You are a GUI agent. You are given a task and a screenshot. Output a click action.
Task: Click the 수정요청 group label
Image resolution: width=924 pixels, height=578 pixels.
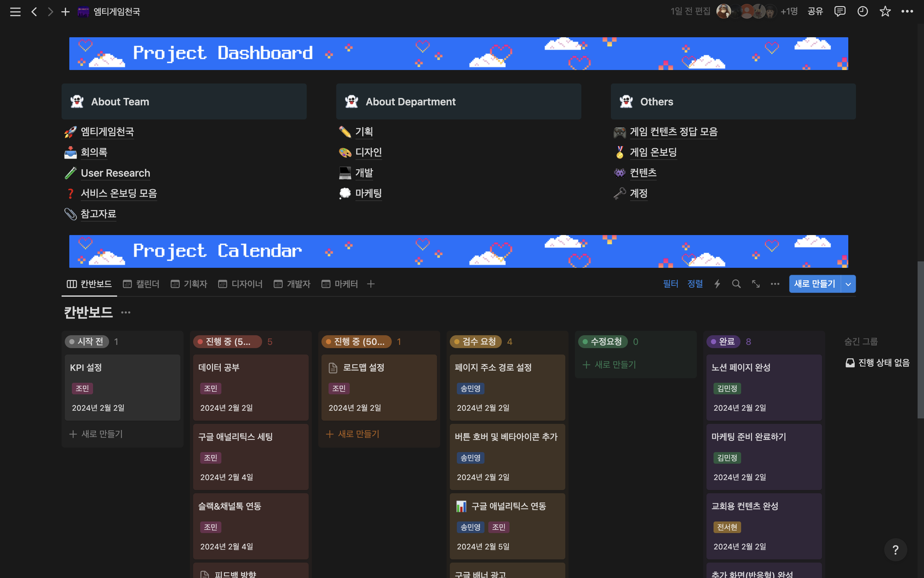click(603, 342)
